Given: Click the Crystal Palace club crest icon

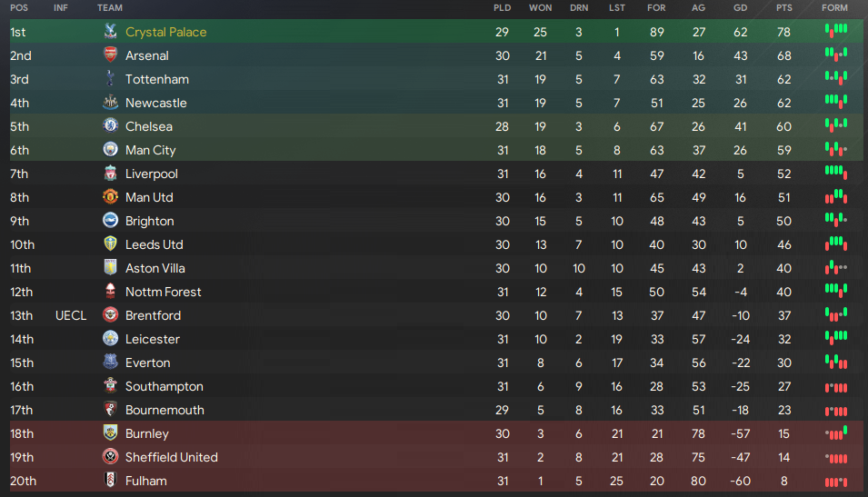Looking at the screenshot, I should pos(110,32).
